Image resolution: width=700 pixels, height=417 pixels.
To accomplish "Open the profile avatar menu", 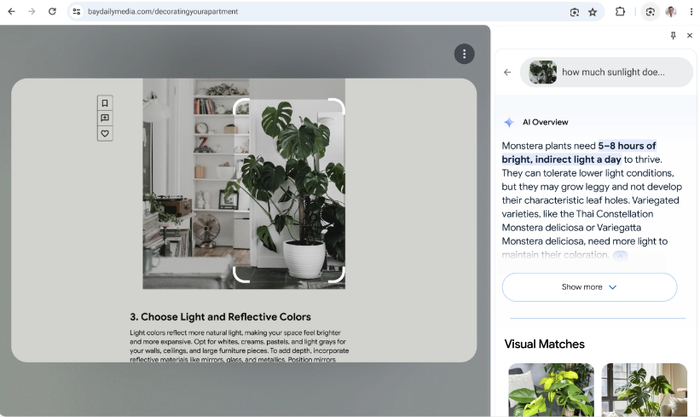I will tap(671, 12).
